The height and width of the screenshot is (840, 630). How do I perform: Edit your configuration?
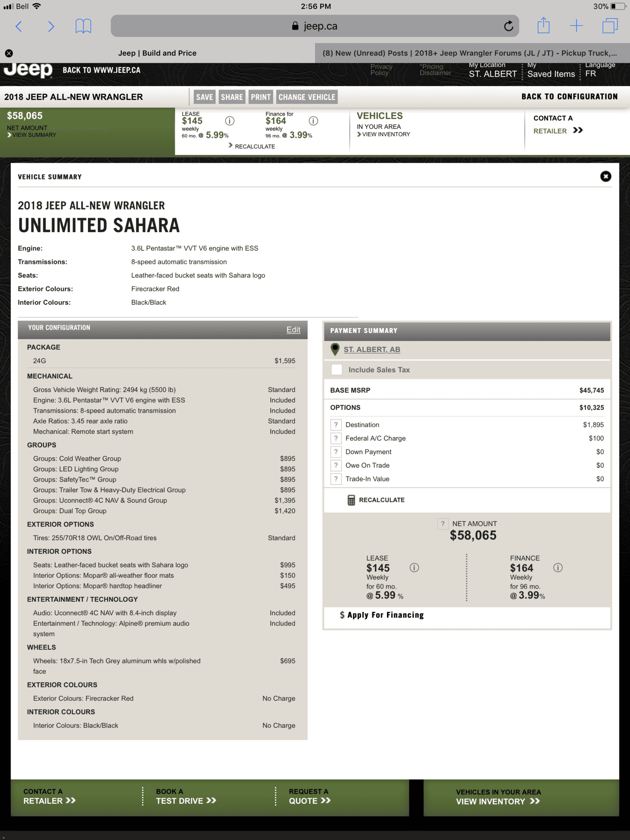(x=293, y=330)
